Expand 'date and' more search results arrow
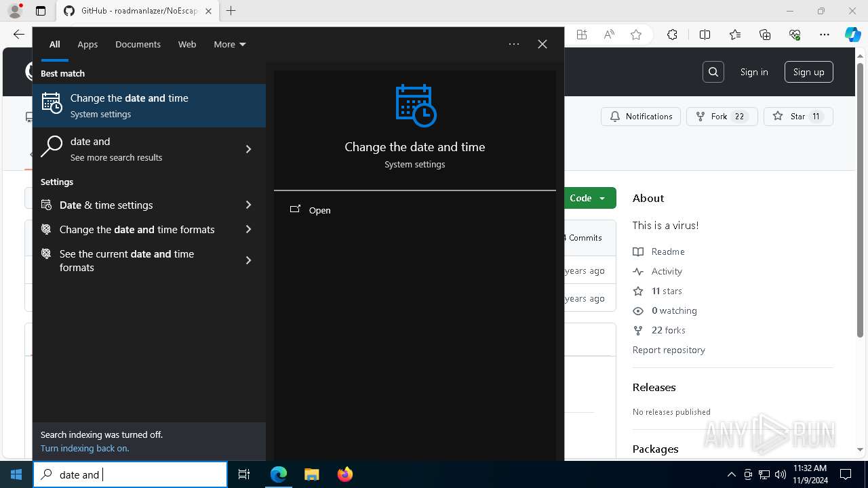This screenshot has width=868, height=488. tap(248, 149)
